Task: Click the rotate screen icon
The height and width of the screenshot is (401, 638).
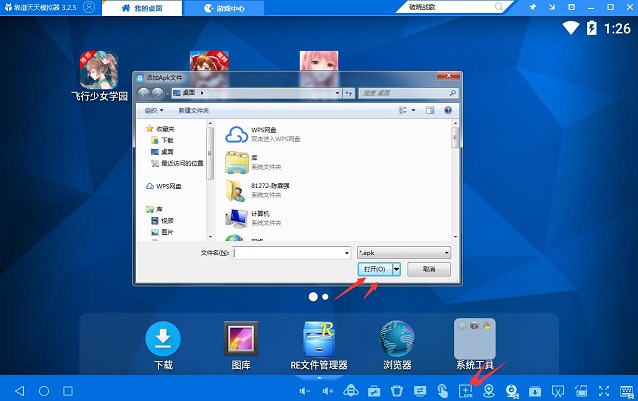Action: [x=581, y=391]
